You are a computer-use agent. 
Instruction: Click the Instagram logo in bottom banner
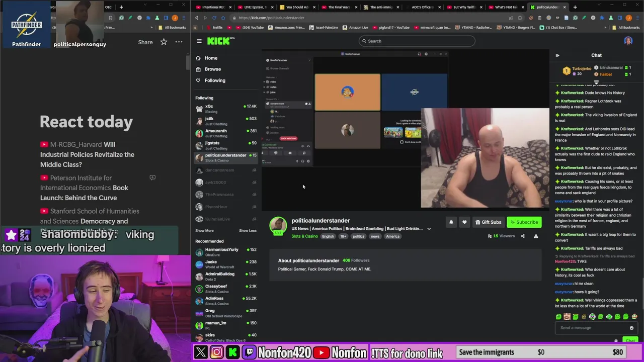coord(217,352)
